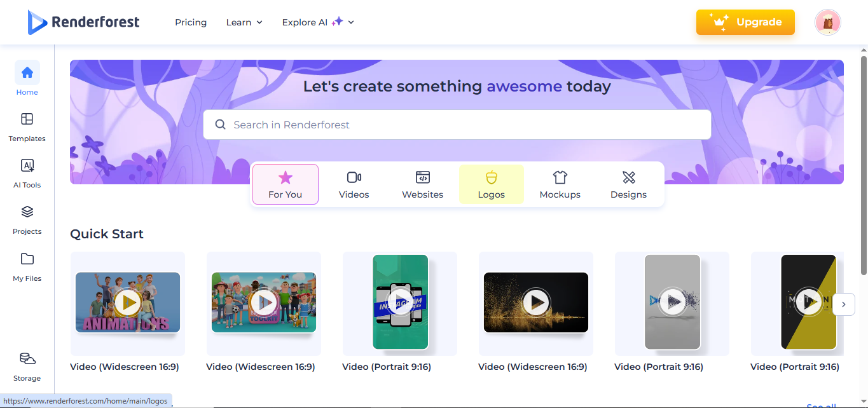Play the gold particles widescreen preview
Viewport: 868px width, 408px height.
coord(536,303)
